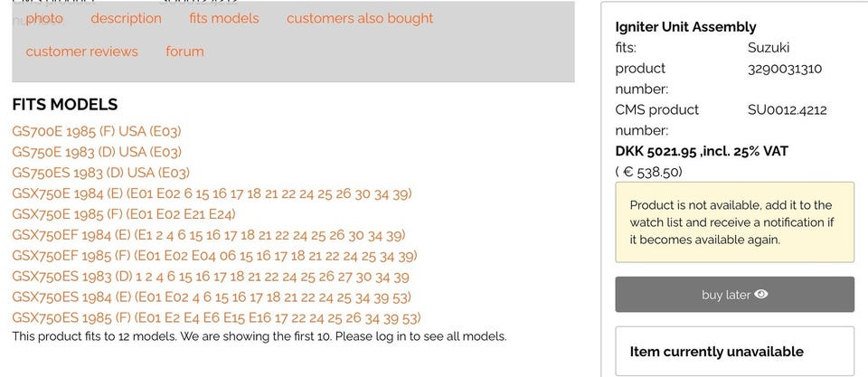Open GSX750E 1984 (E) model link

[x=212, y=193]
